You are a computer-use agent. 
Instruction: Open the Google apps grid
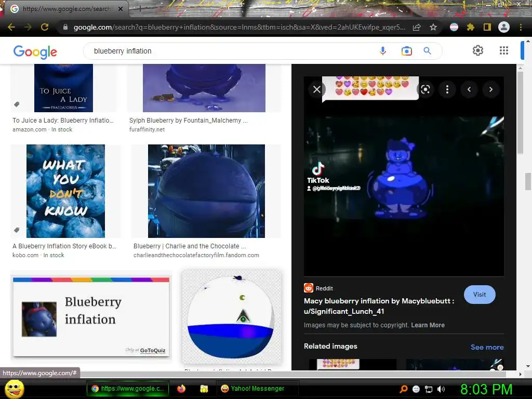tap(504, 50)
